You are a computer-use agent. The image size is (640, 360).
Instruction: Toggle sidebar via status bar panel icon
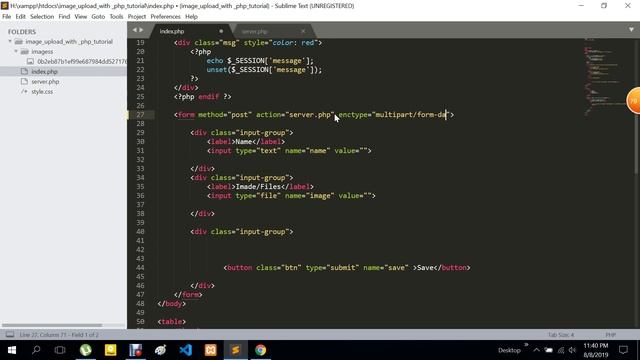(x=10, y=335)
